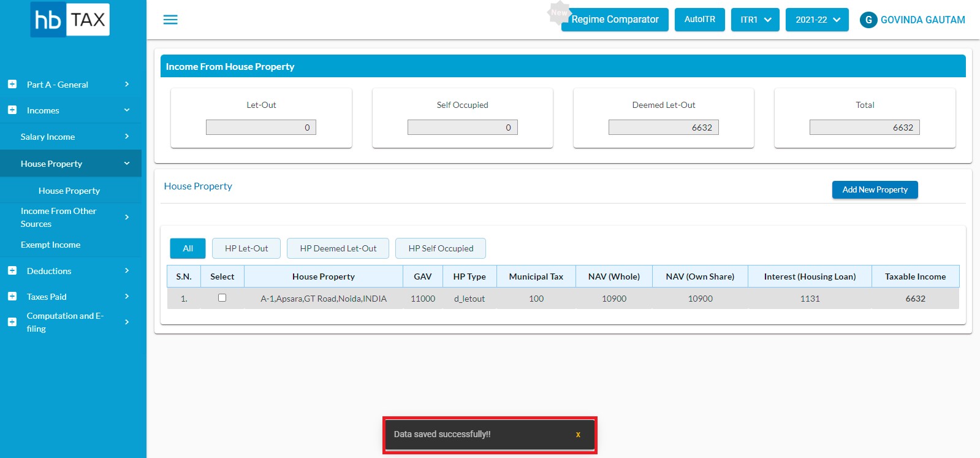This screenshot has height=458, width=980.
Task: Select the HP Let-Out tab
Action: coord(246,248)
